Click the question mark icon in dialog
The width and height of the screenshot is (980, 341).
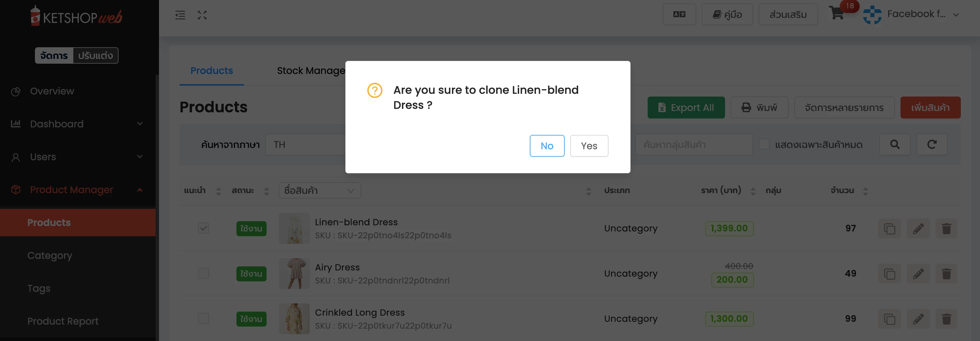[375, 90]
